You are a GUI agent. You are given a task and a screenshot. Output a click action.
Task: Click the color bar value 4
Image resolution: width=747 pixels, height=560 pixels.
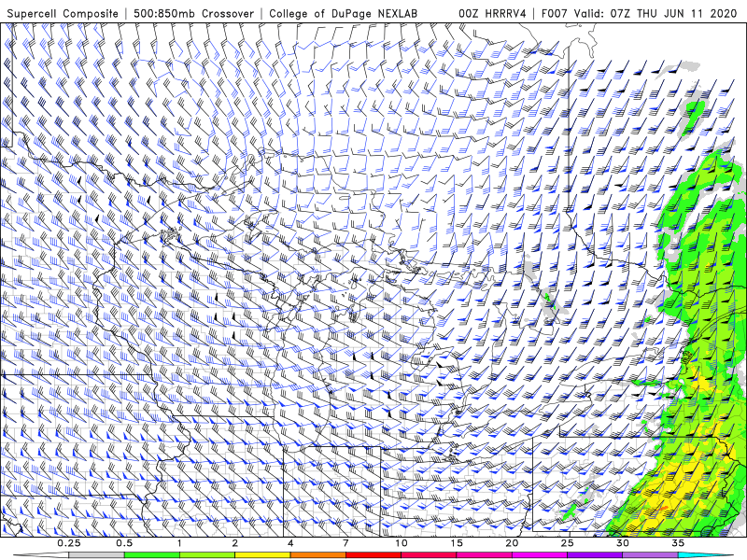pyautogui.click(x=290, y=543)
